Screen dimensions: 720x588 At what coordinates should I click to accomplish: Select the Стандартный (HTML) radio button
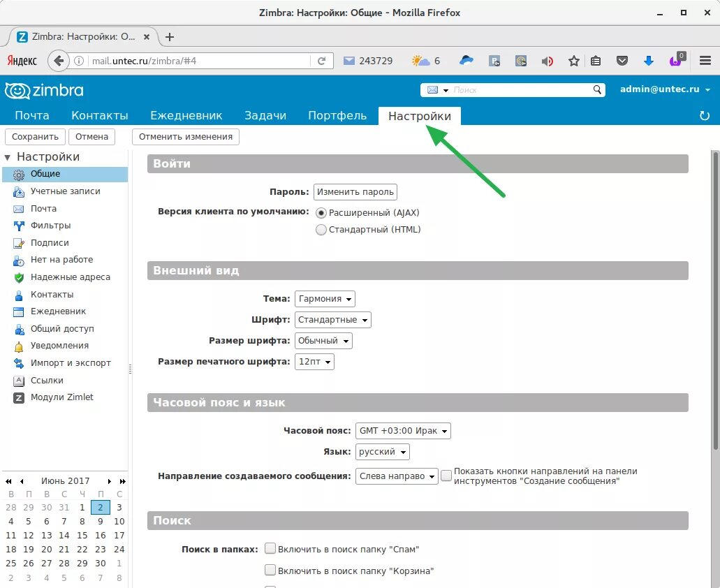(321, 230)
